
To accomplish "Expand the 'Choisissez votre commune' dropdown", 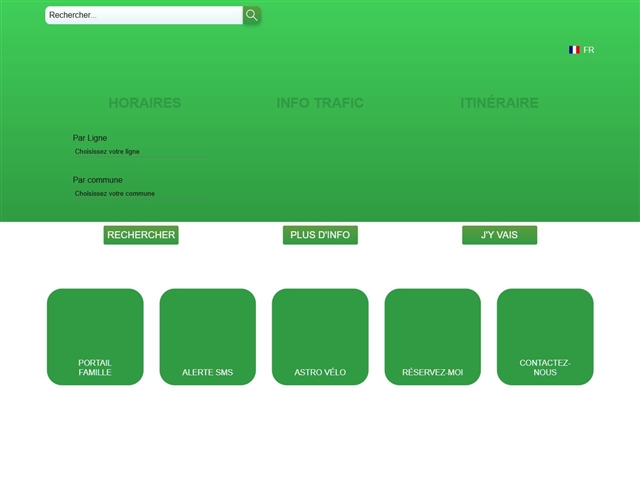I will tap(140, 194).
